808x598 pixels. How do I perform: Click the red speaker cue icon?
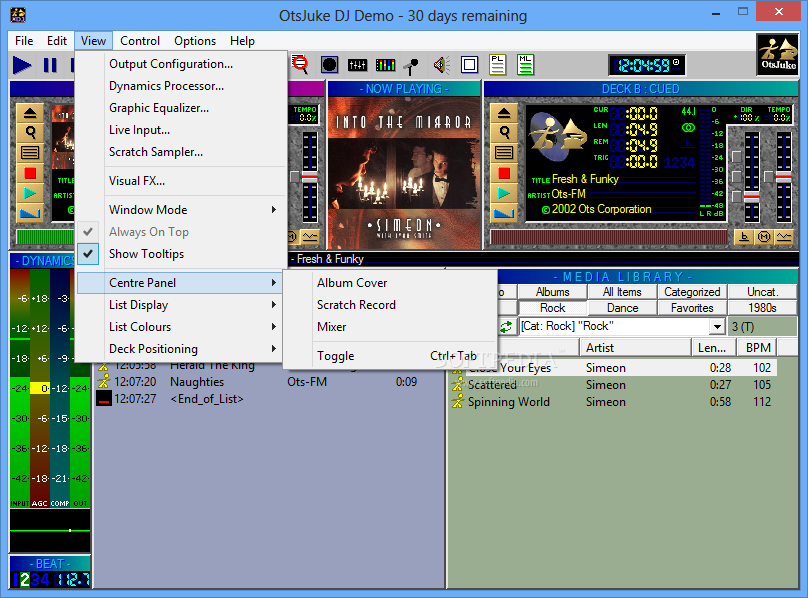point(441,65)
